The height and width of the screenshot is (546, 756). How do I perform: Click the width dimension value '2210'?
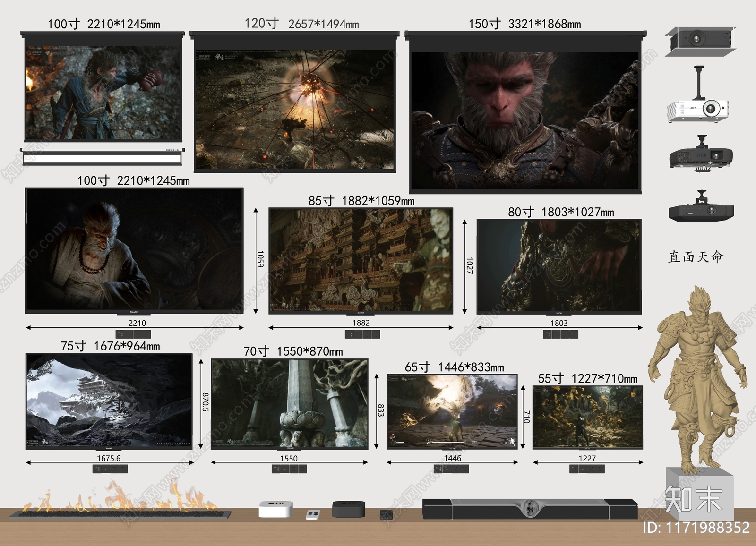(x=137, y=323)
